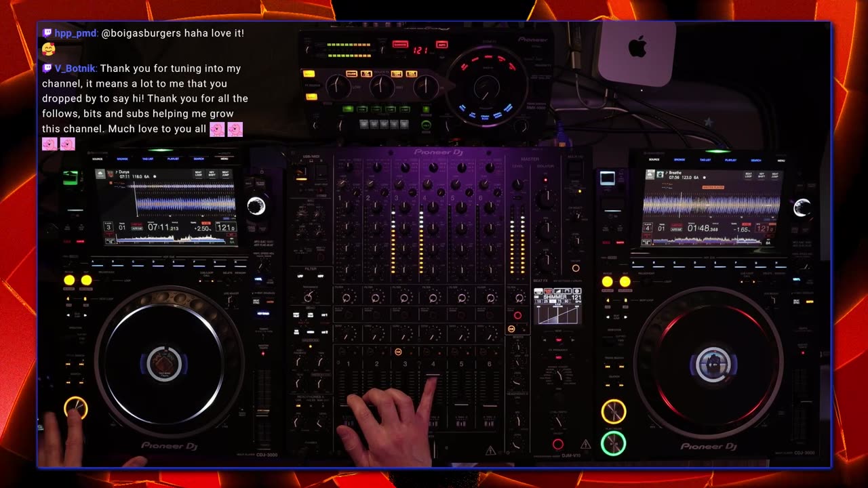The height and width of the screenshot is (488, 868).
Task: Click V_Botnik username in chat
Action: 75,68
